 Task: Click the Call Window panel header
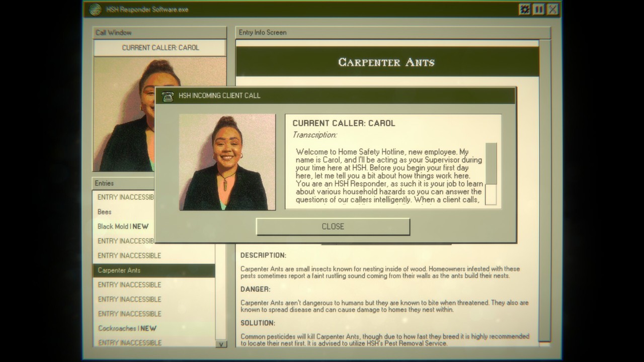(113, 32)
